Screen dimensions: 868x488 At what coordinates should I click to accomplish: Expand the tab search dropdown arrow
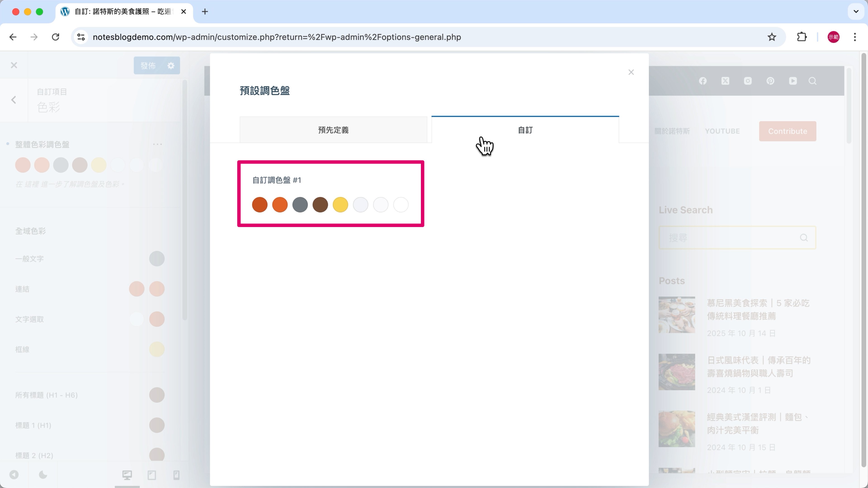click(856, 12)
